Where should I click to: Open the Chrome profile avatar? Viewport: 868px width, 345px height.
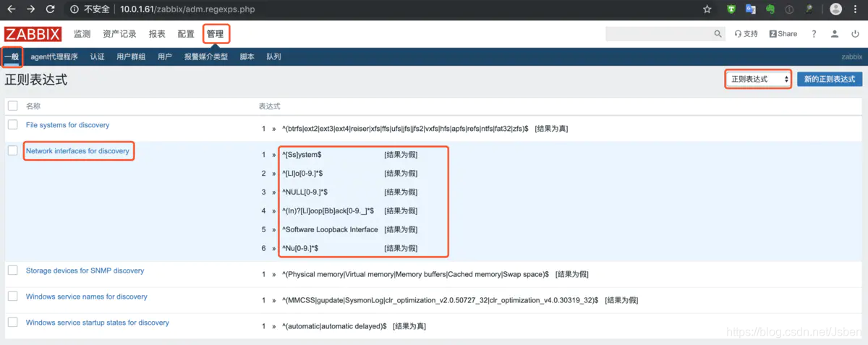pos(836,9)
